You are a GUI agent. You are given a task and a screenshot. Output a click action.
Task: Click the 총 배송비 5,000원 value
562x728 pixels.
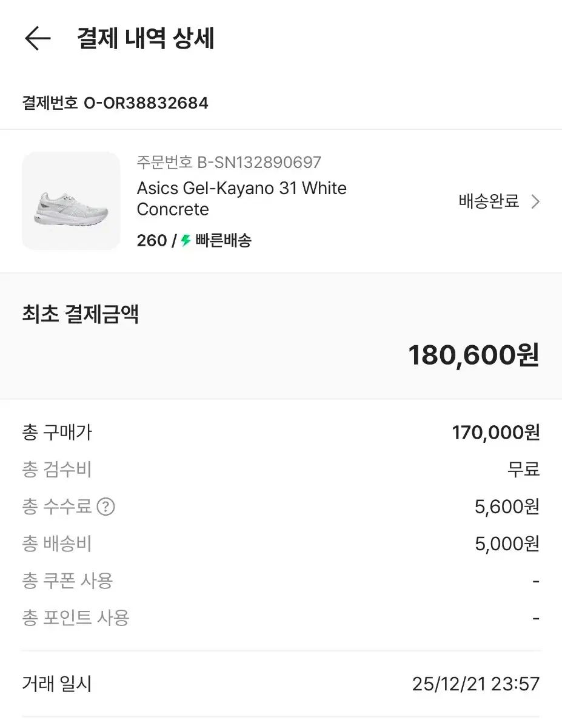(507, 544)
